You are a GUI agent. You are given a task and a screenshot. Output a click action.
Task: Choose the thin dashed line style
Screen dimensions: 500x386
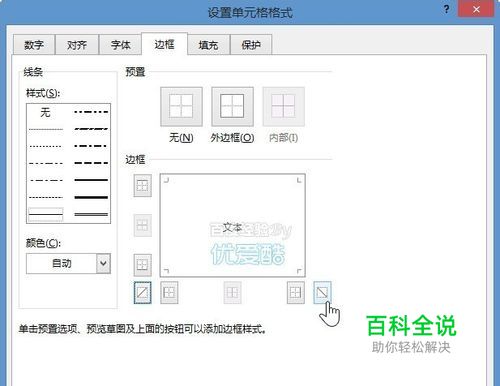click(46, 197)
